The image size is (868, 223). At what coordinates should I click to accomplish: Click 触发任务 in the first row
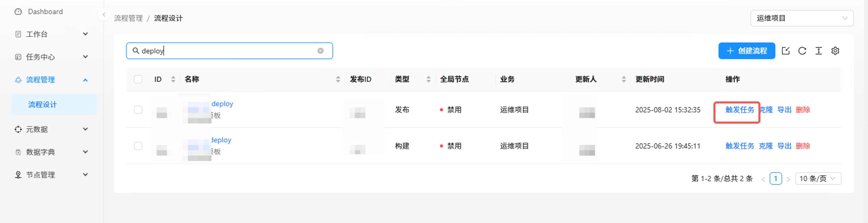click(739, 110)
